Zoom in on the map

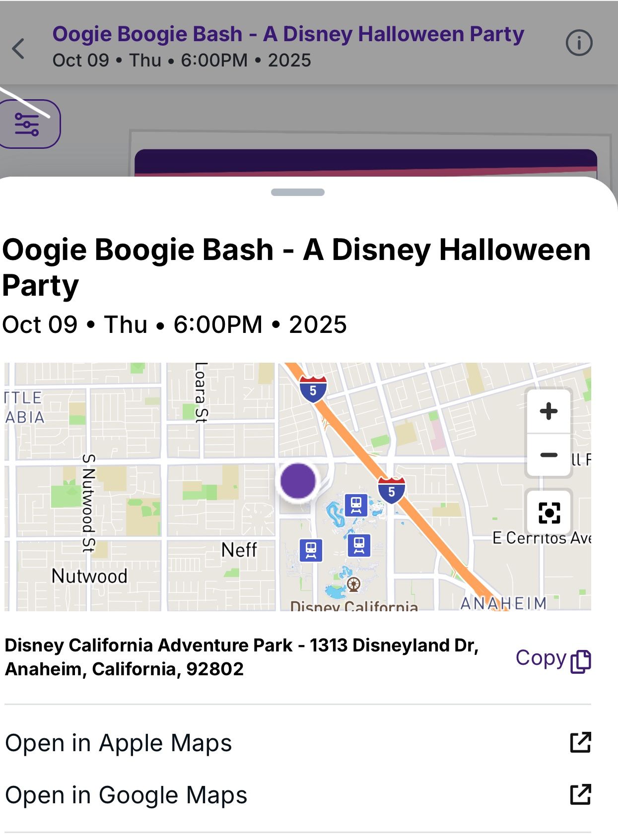pyautogui.click(x=549, y=411)
